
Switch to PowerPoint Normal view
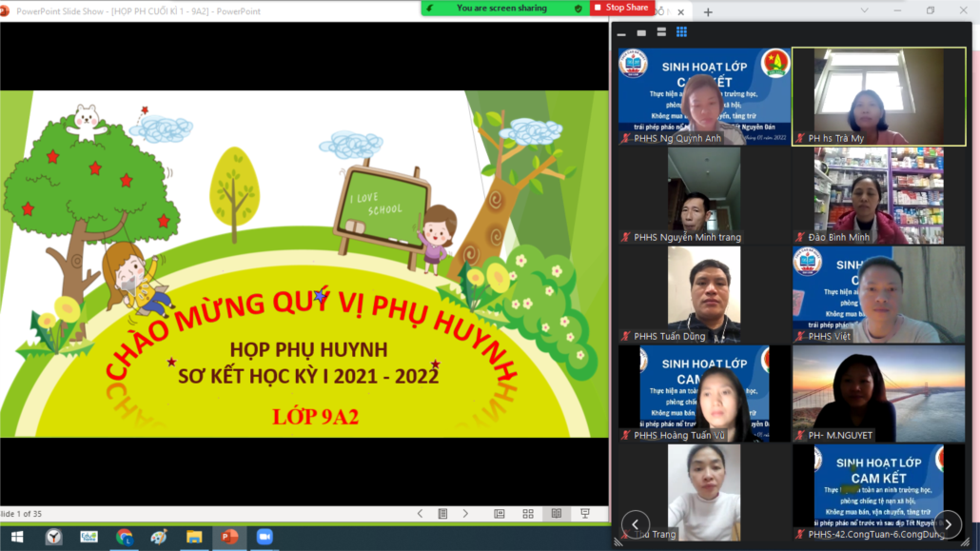(500, 514)
